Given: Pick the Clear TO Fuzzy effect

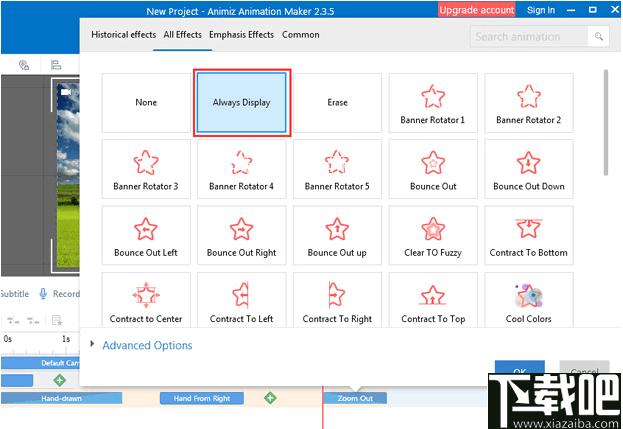Looking at the screenshot, I should point(433,236).
